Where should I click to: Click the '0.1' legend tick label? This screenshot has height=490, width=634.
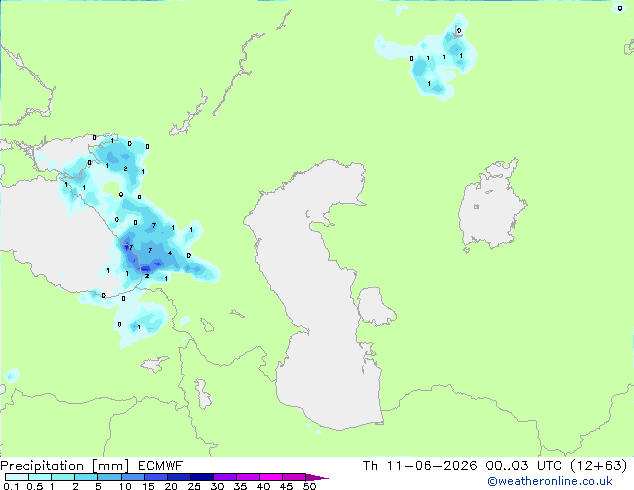11,486
